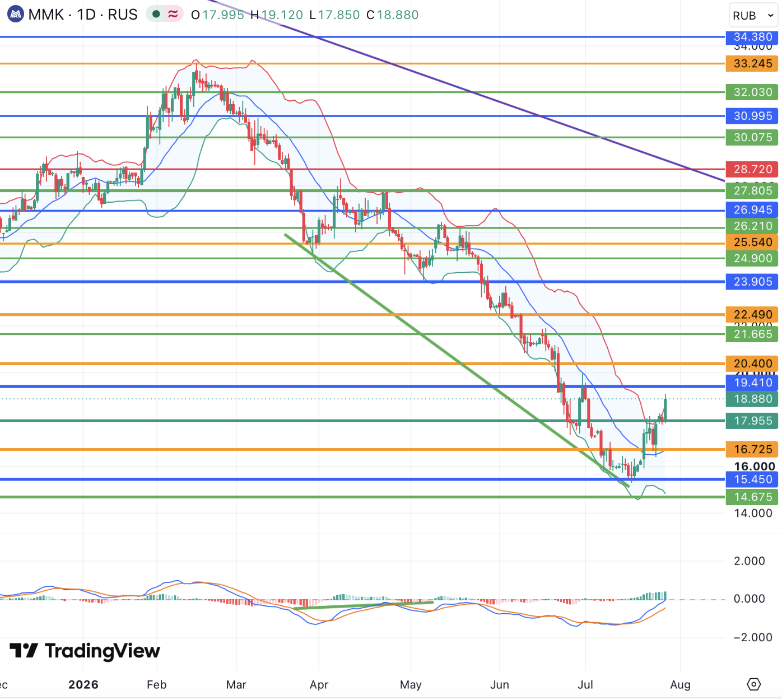Click the 20.400 orange price label
This screenshot has height=700, width=782.
click(x=752, y=363)
